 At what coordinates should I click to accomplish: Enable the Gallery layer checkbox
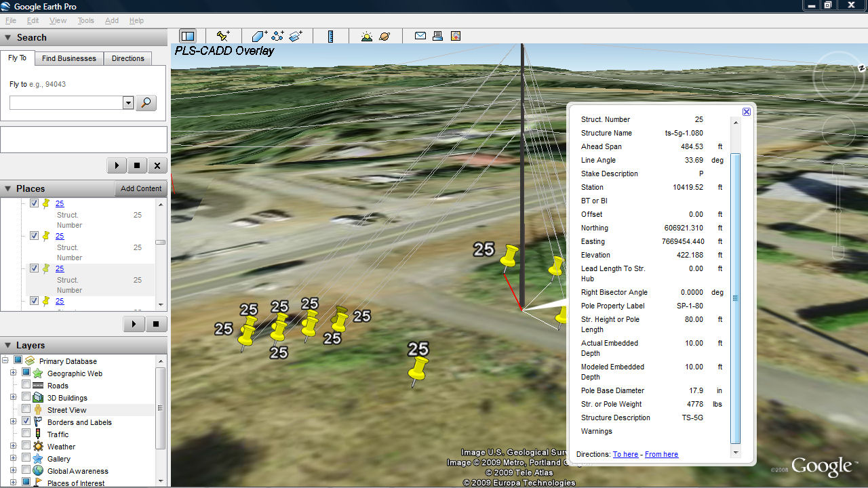(26, 459)
